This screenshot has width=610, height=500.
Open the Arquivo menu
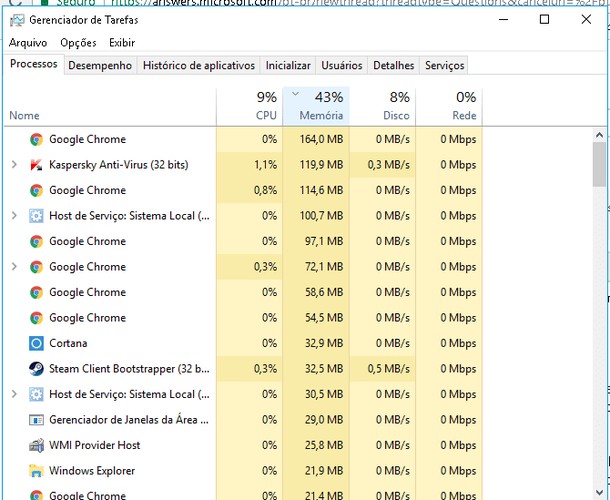pos(28,43)
